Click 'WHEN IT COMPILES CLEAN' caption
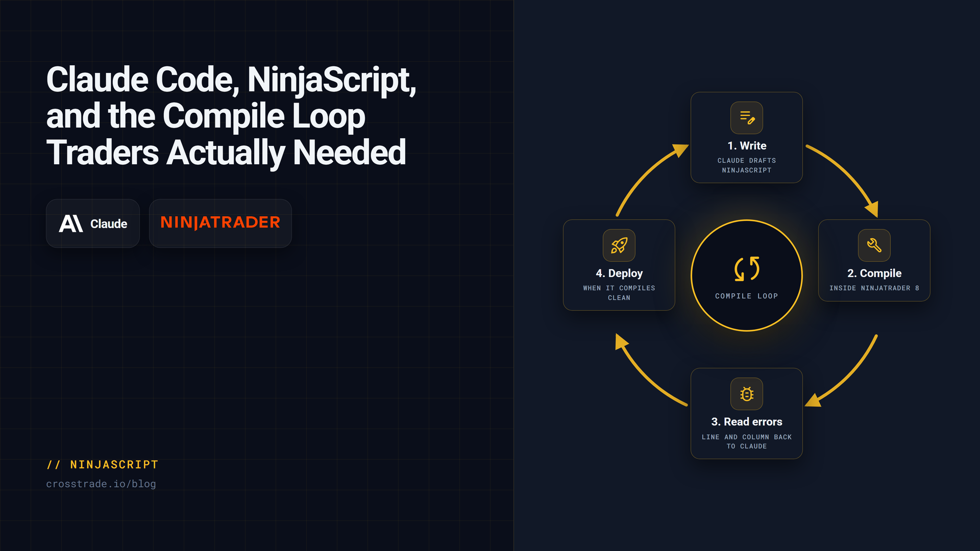980x551 pixels. tap(619, 293)
